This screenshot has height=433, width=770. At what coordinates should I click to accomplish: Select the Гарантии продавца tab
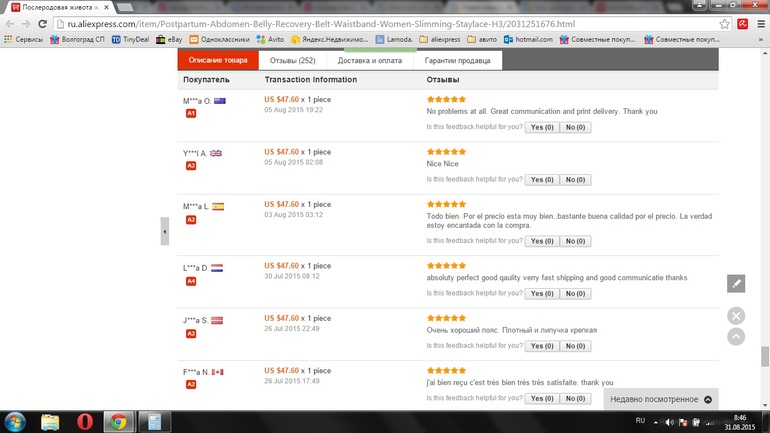click(457, 61)
